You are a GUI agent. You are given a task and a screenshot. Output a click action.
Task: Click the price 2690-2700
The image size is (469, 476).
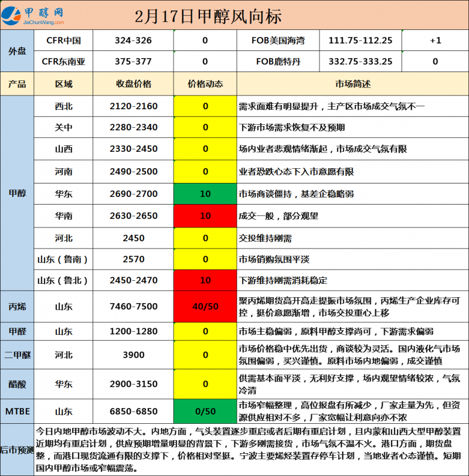pos(133,193)
